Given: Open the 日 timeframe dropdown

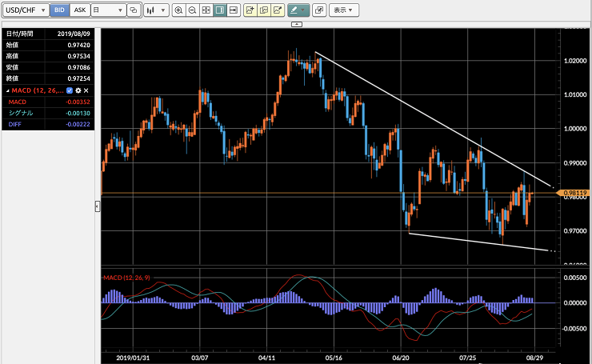Looking at the screenshot, I should tap(108, 10).
